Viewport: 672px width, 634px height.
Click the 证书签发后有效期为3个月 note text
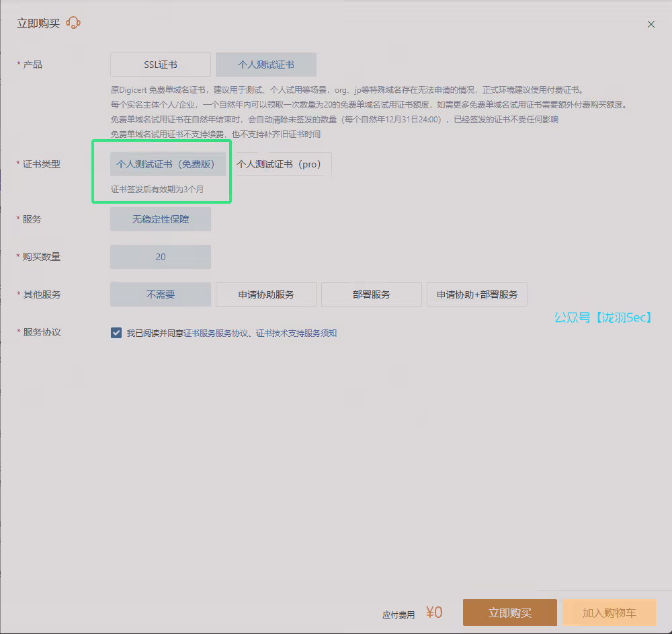click(157, 190)
